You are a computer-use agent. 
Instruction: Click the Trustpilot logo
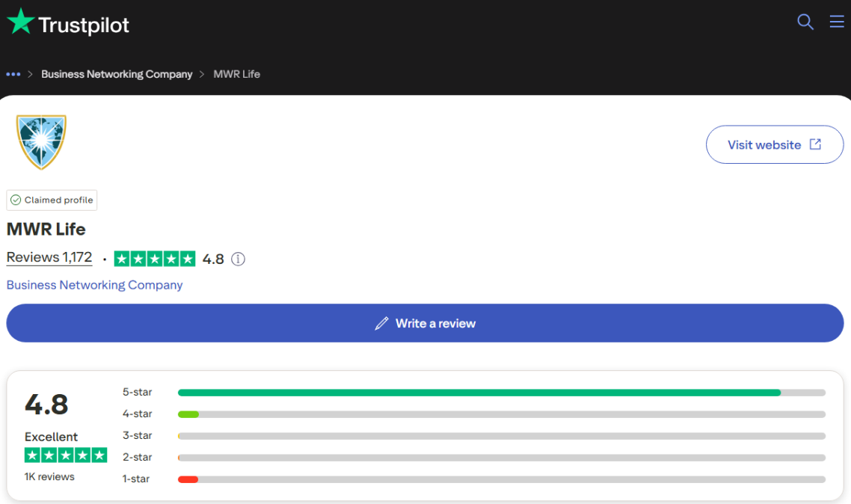[68, 23]
